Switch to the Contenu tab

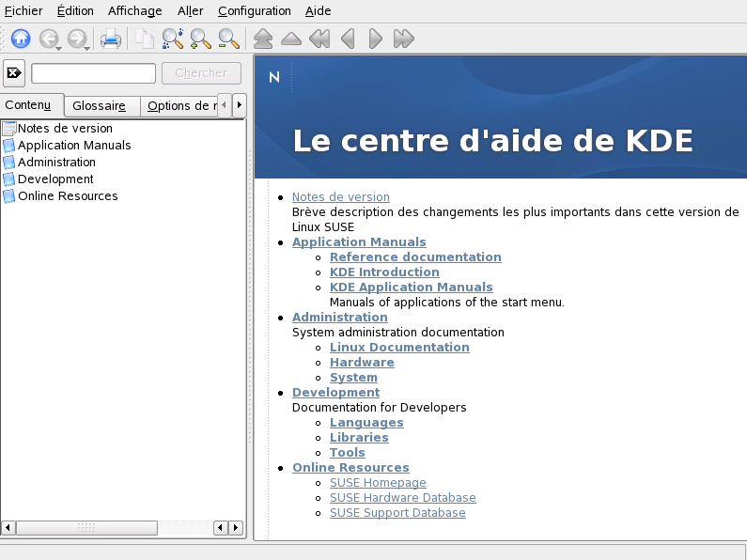(x=32, y=104)
